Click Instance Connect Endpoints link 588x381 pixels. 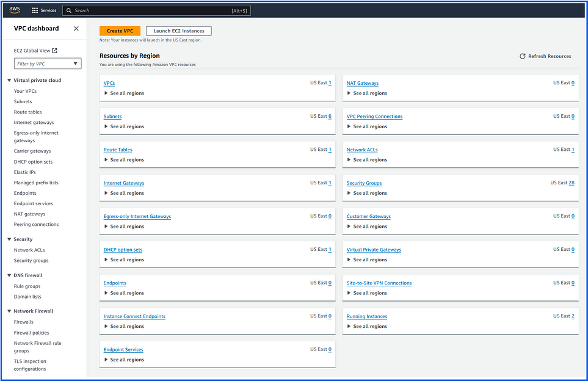(x=134, y=316)
